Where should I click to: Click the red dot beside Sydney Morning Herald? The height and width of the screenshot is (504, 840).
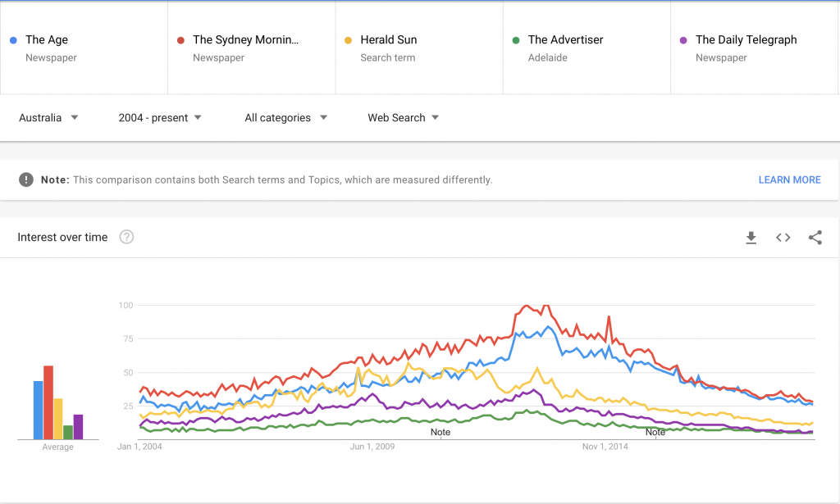tap(181, 40)
